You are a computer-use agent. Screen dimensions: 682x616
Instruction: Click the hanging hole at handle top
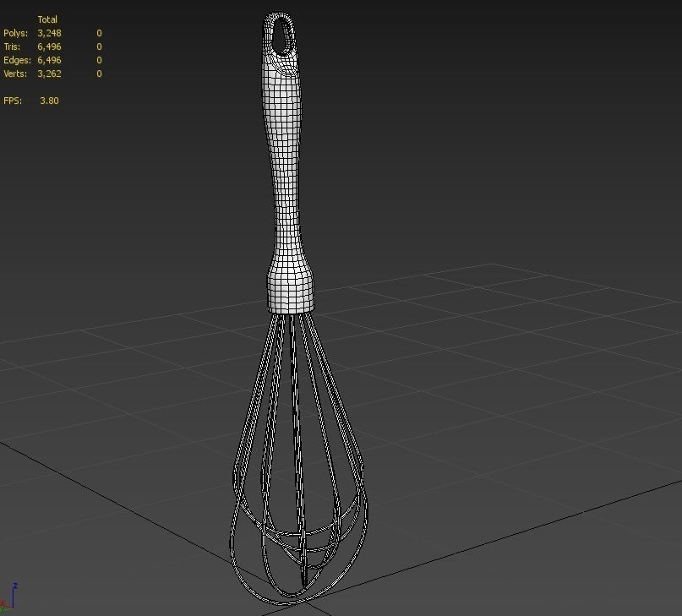(283, 36)
